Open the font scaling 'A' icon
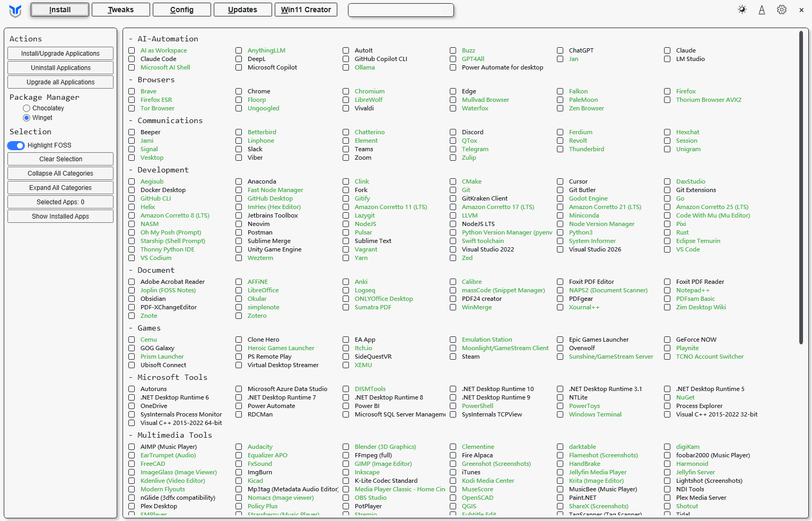Screen dimensions: 812x521 [x=762, y=10]
